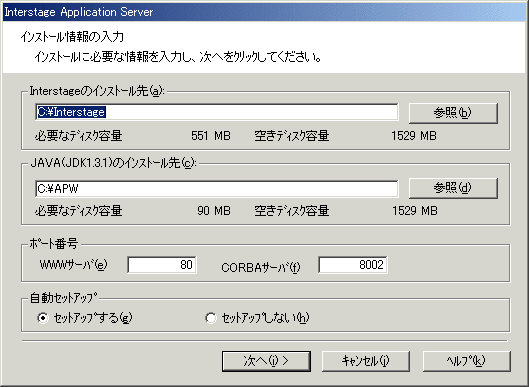This screenshot has height=387, width=529.
Task: Click the 90 MB required disk value
Action: (214, 211)
